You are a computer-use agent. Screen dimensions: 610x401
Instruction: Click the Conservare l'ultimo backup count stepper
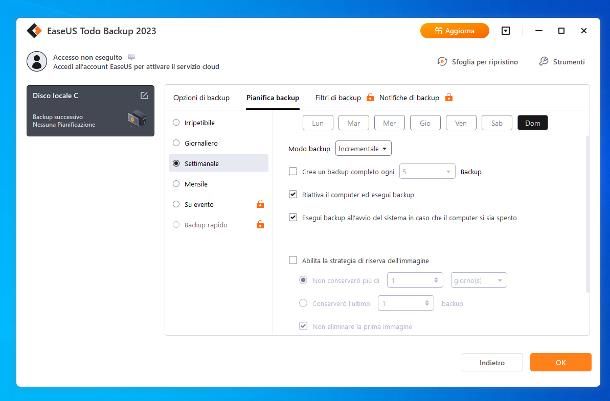(x=405, y=303)
